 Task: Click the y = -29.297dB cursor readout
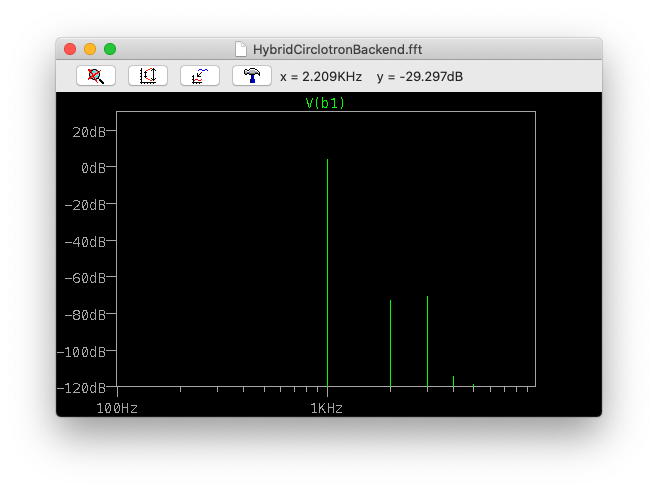420,77
